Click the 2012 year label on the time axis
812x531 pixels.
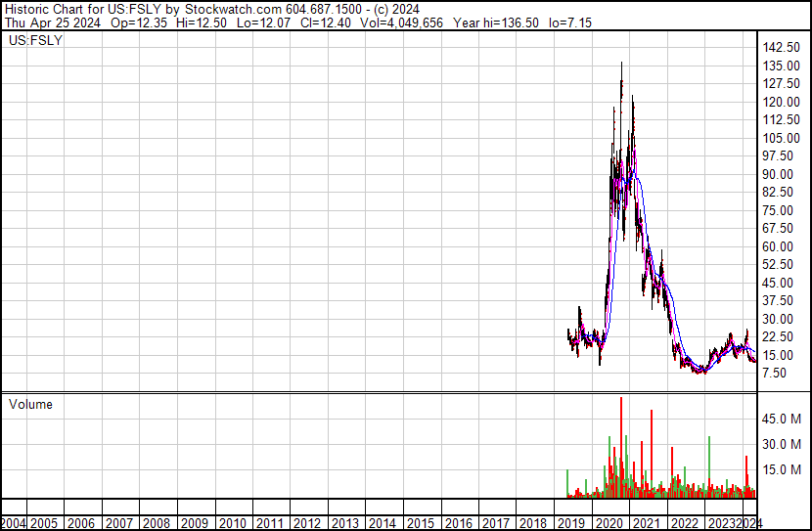point(307,523)
